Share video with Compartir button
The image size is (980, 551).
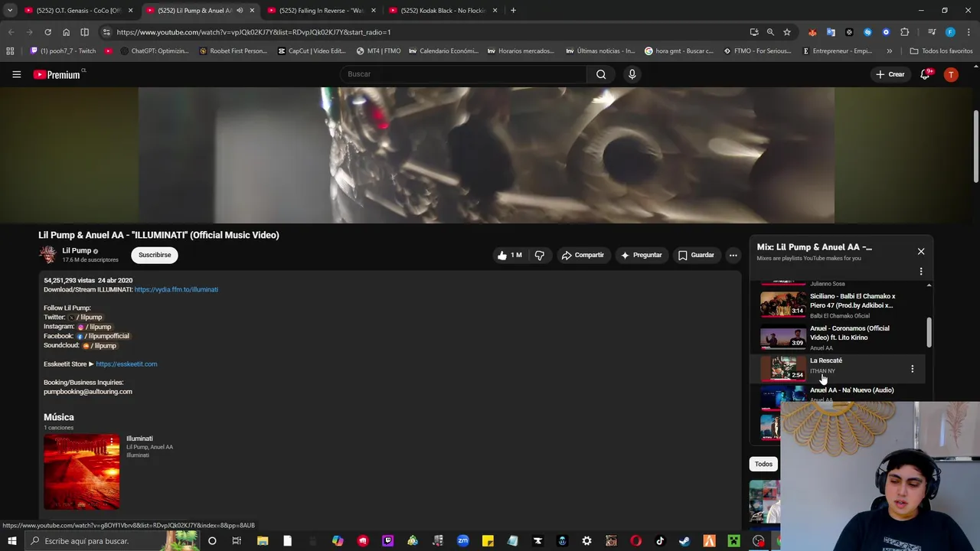tap(583, 255)
